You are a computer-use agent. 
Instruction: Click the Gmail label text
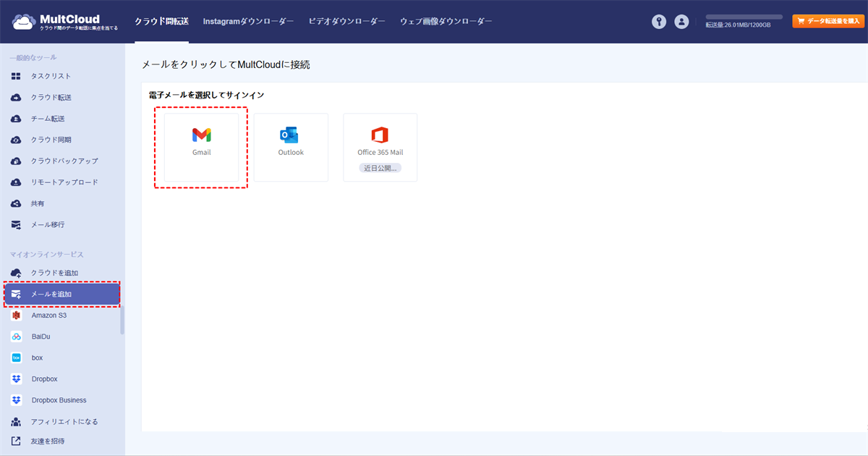coord(202,153)
